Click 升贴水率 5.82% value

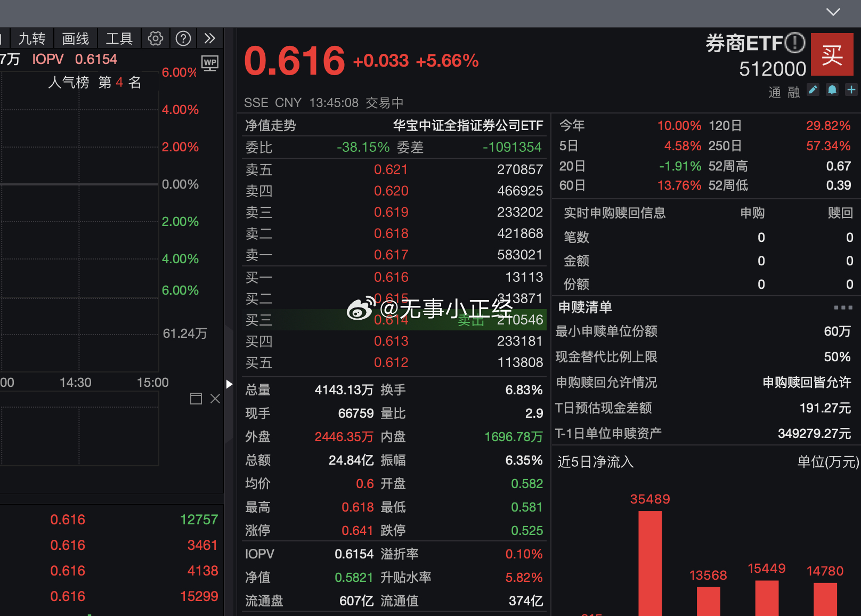(524, 578)
